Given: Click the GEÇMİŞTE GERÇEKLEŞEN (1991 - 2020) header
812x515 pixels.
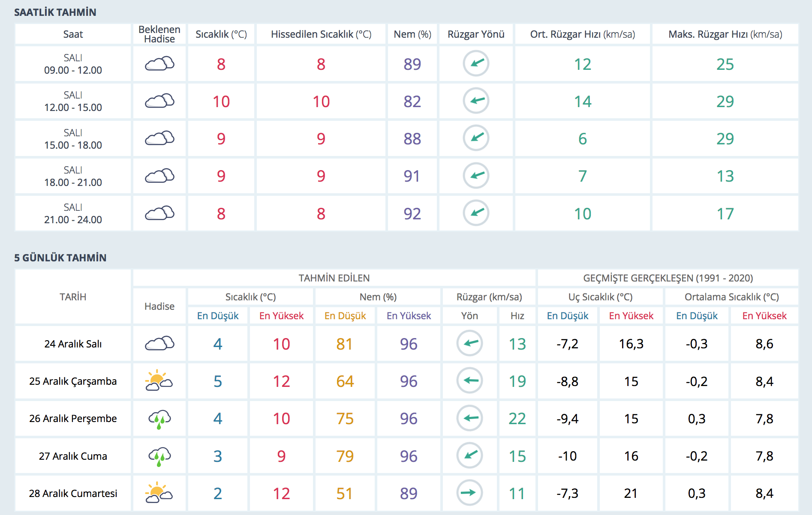Looking at the screenshot, I should pos(668,278).
